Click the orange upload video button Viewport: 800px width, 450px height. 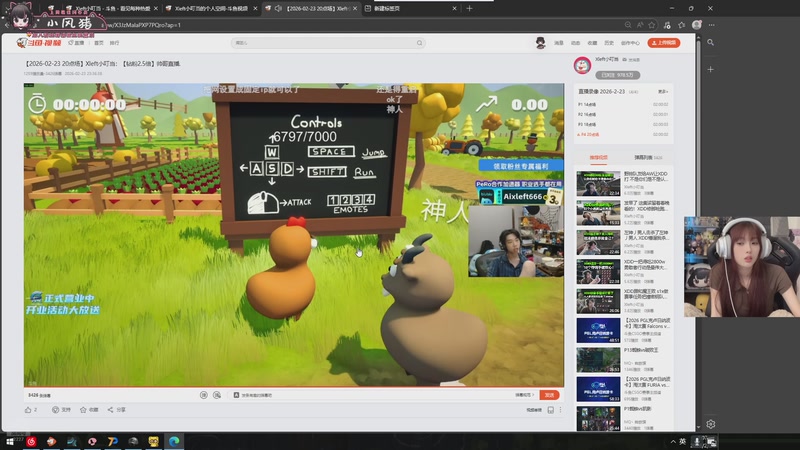coord(664,43)
